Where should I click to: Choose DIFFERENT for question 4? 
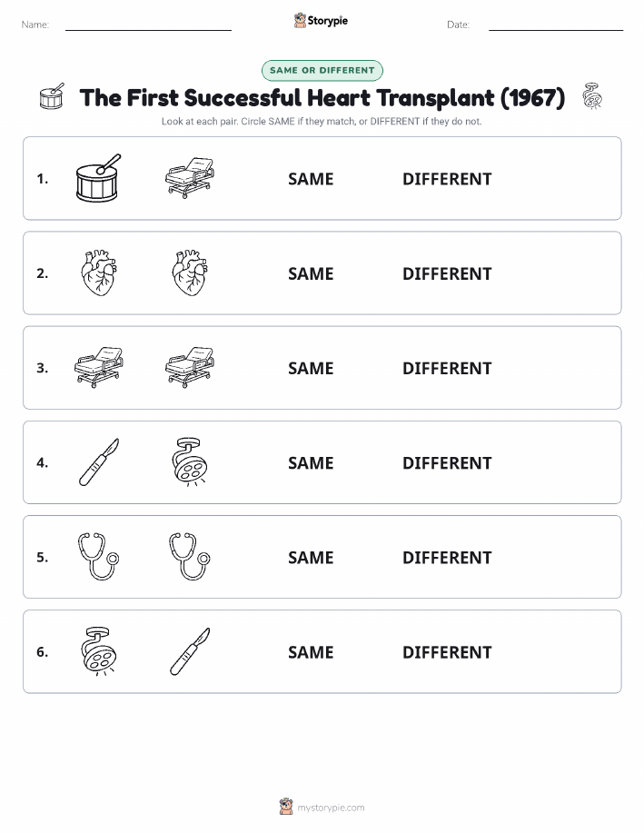(447, 462)
